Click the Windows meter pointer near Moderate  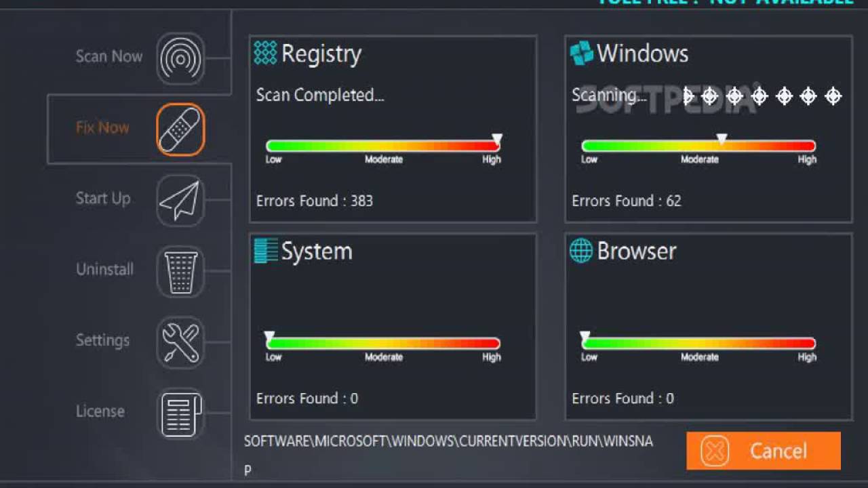tap(722, 139)
